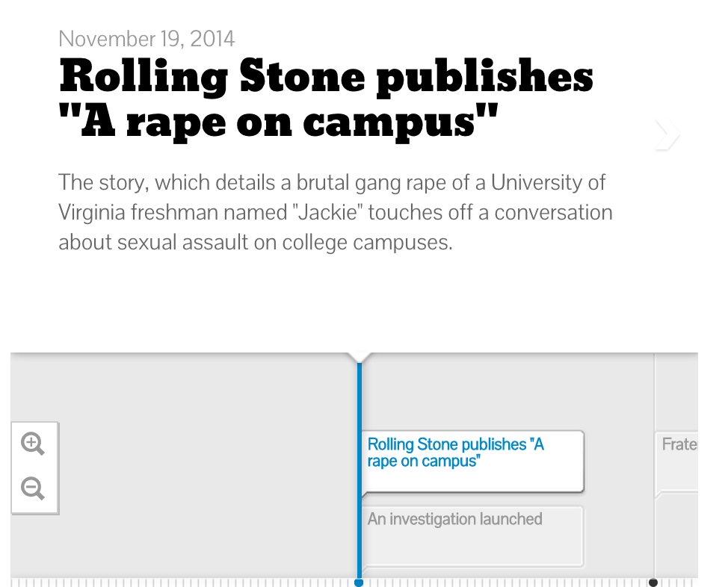728x587 pixels.
Task: Click the story description paragraph
Action: (335, 213)
